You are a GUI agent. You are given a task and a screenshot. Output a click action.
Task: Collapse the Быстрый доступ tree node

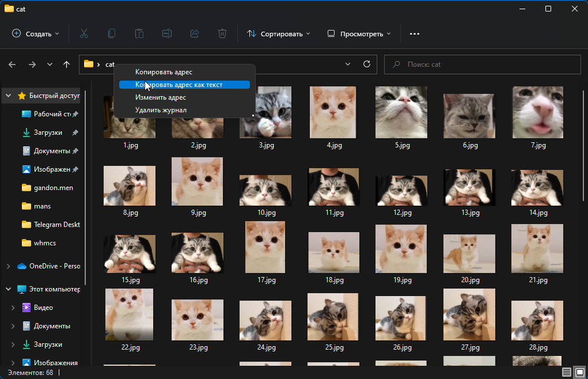pyautogui.click(x=8, y=96)
